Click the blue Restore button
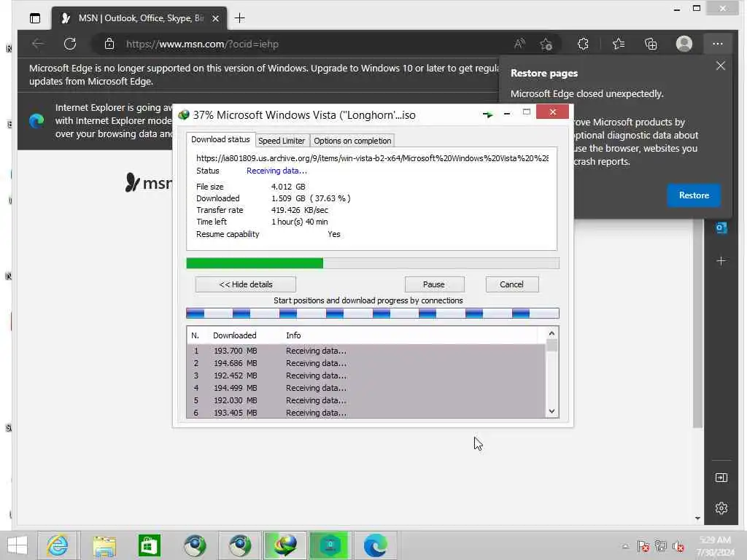 click(x=694, y=195)
